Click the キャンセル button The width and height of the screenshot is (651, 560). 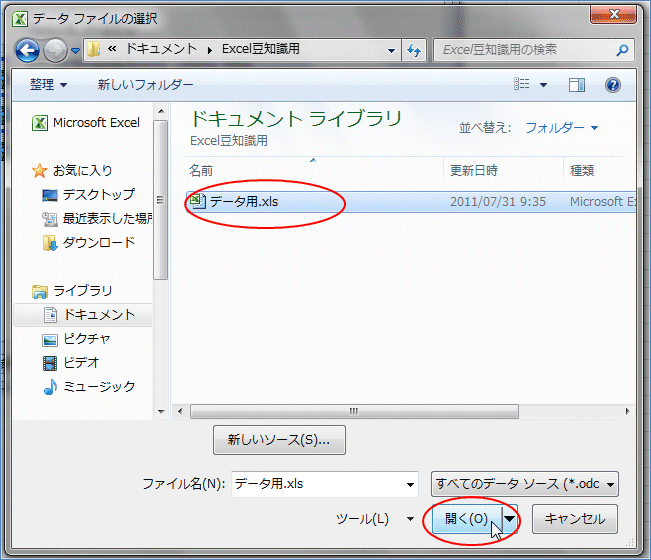pyautogui.click(x=575, y=519)
